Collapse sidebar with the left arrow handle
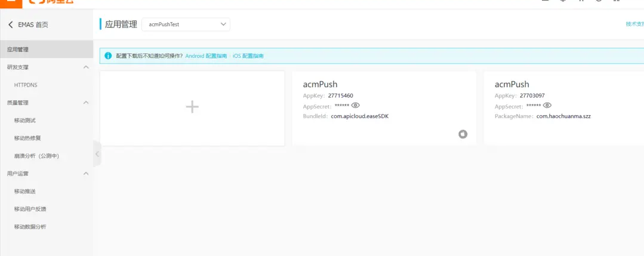644x256 pixels. click(x=97, y=154)
